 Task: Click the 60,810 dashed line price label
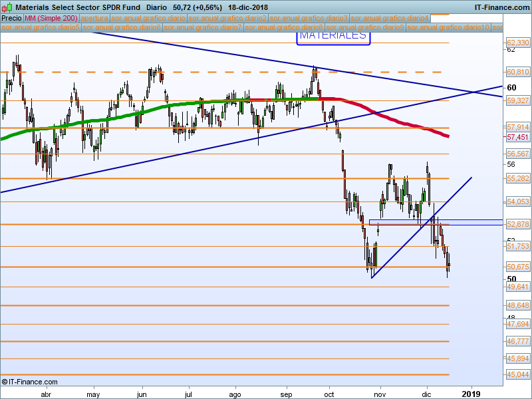click(517, 72)
